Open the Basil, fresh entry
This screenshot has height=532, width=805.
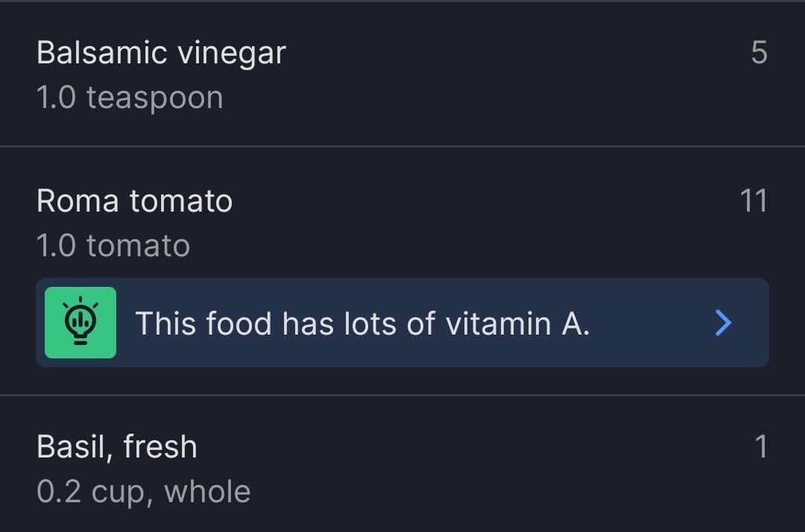(x=402, y=463)
